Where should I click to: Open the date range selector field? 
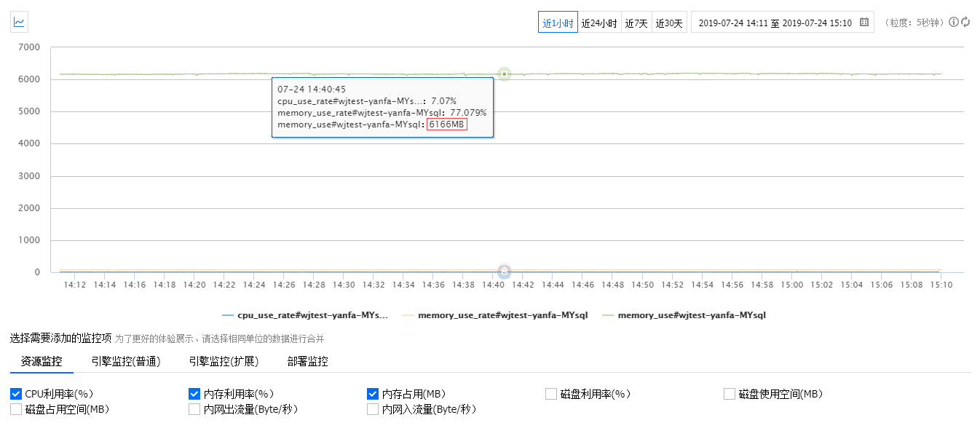coord(775,23)
